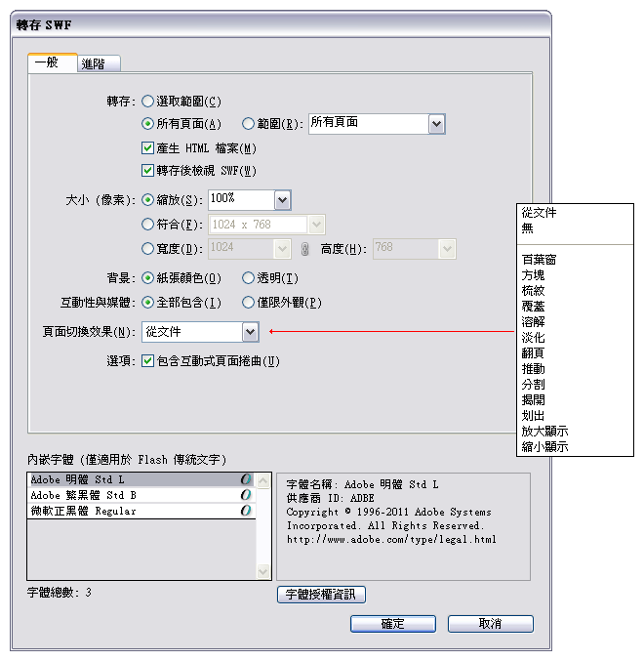The width and height of the screenshot is (644, 661).
Task: Enable 產生 HTML 檔案 checkbox
Action: point(147,148)
